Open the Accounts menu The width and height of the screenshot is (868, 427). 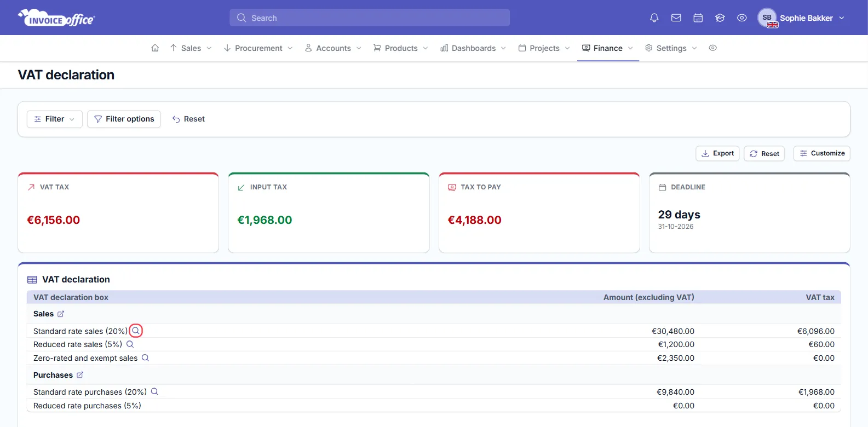pos(333,48)
